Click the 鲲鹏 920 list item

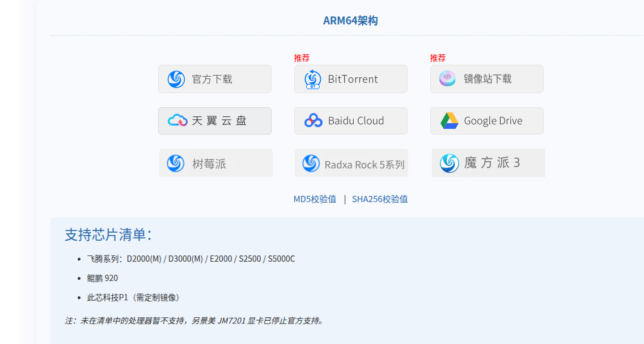pos(102,278)
